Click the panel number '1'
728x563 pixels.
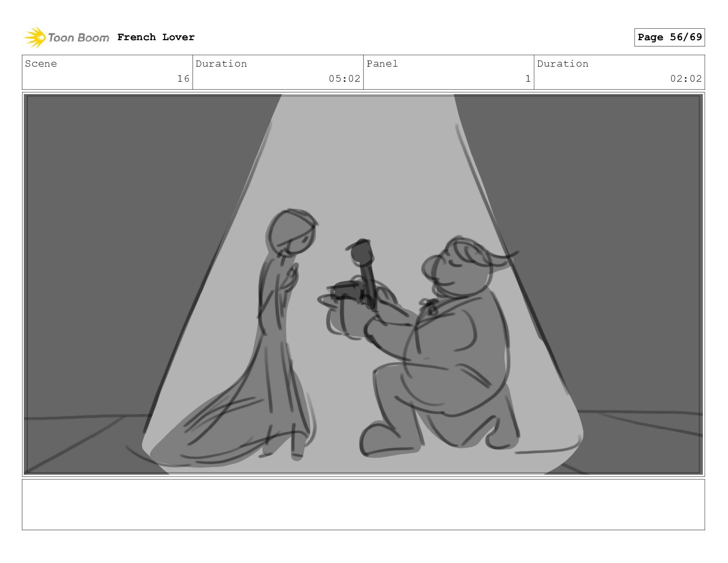click(x=528, y=79)
